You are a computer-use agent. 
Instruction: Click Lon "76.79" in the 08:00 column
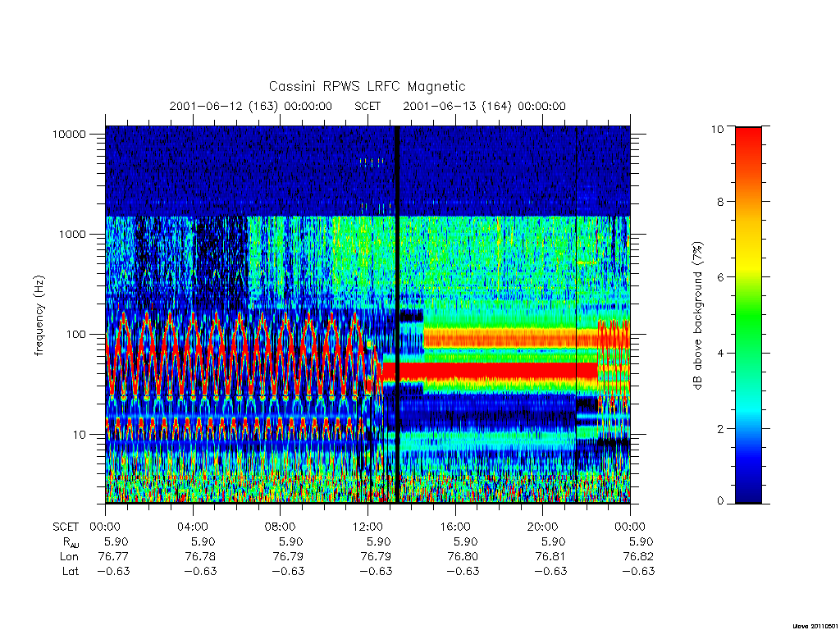[x=288, y=557]
